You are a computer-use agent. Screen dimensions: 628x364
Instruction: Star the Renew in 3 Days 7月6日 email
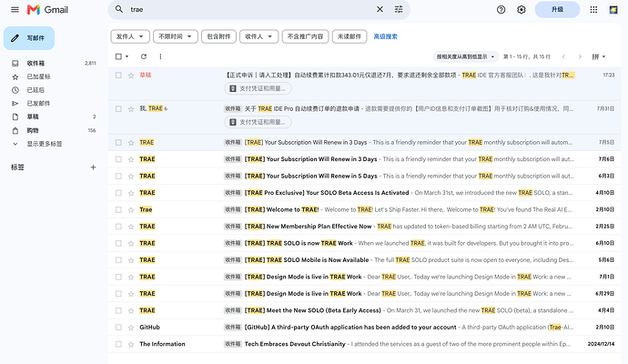point(131,159)
